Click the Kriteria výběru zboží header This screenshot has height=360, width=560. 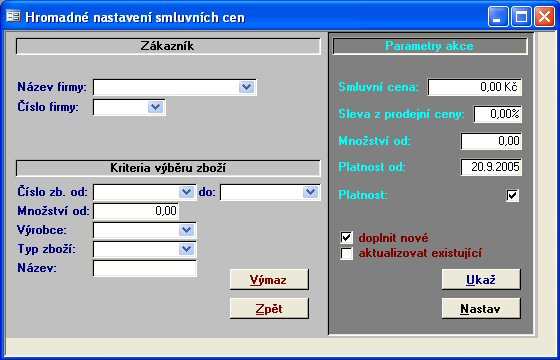pos(168,168)
